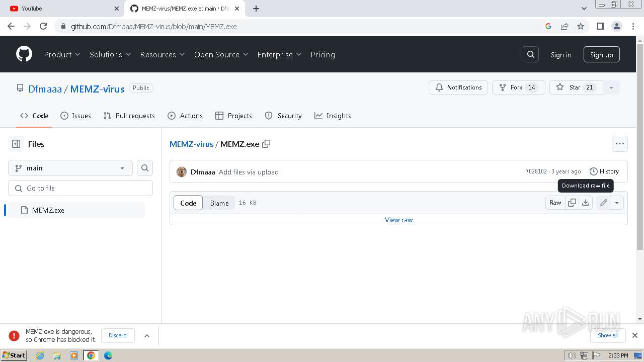Expand more edit options caret

(617, 203)
